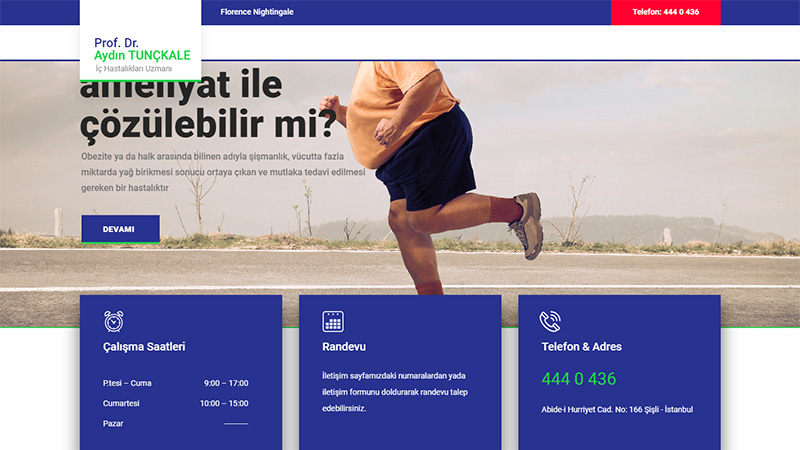Click the P.tesi – Cuma day label
Image resolution: width=800 pixels, height=450 pixels.
[x=127, y=383]
